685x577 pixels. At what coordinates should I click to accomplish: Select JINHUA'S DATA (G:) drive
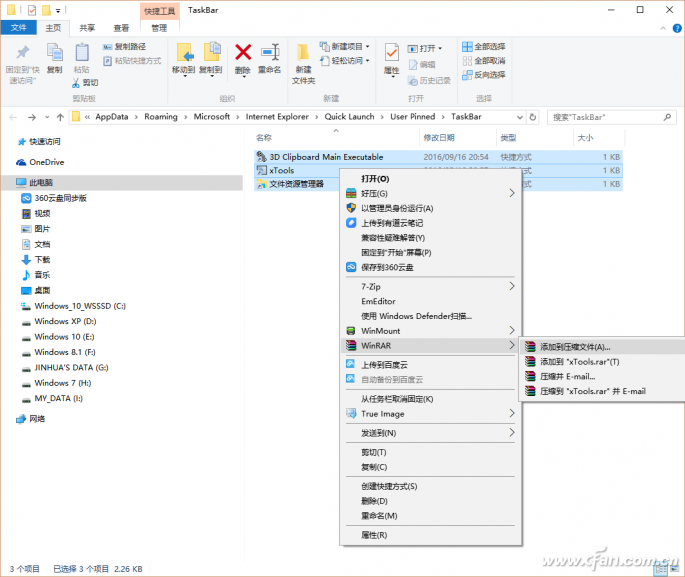(65, 368)
